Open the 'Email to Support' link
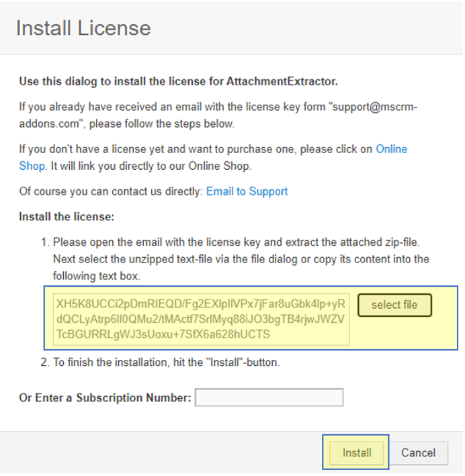Image resolution: width=465 pixels, height=476 pixels. (247, 191)
